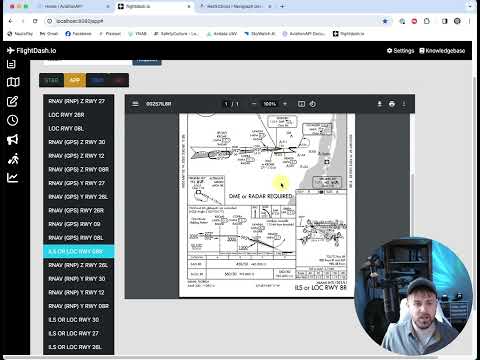This screenshot has width=480, height=360.
Task: Open the edit/notes pencil sidebar icon
Action: (x=13, y=101)
